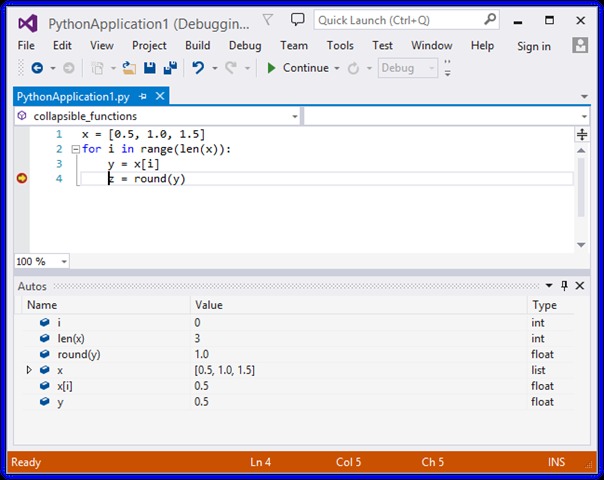This screenshot has width=604, height=480.
Task: Collapse the for loop code block
Action: coord(75,149)
